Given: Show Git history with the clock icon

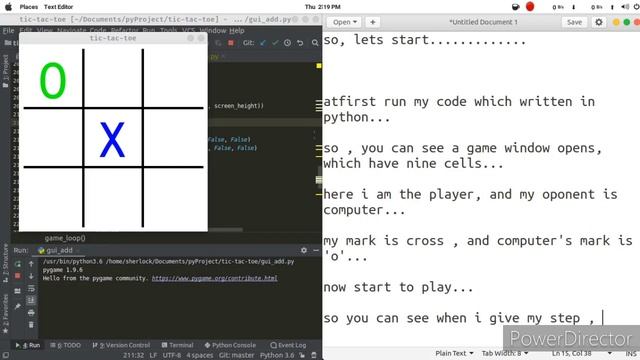Looking at the screenshot, I should pos(287,42).
